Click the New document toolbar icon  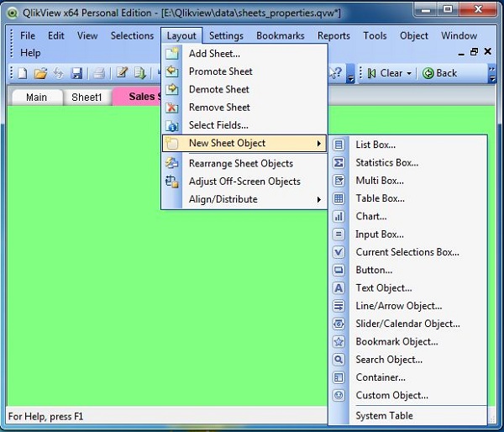pyautogui.click(x=23, y=73)
